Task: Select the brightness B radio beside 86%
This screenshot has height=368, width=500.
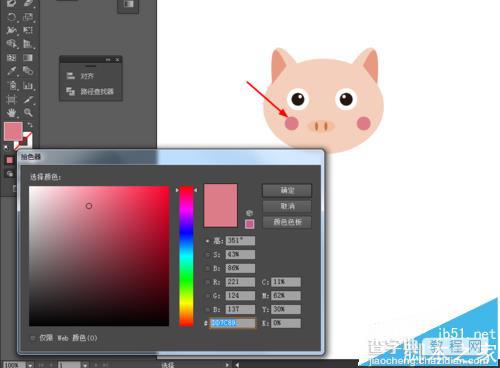Action: click(x=208, y=268)
